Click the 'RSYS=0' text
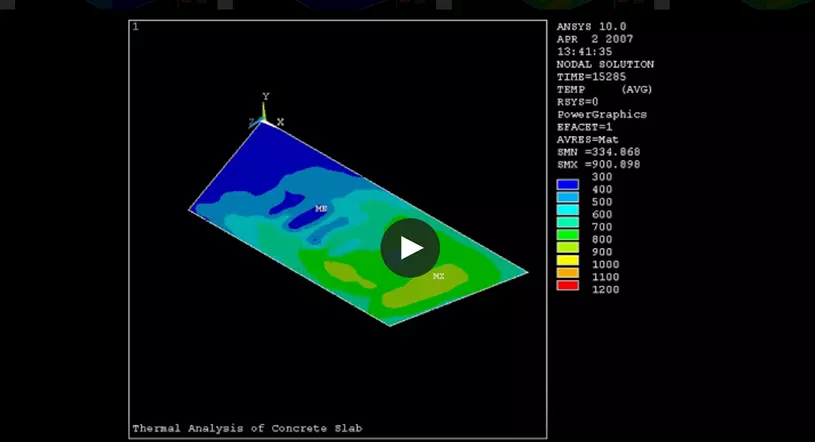 577,102
